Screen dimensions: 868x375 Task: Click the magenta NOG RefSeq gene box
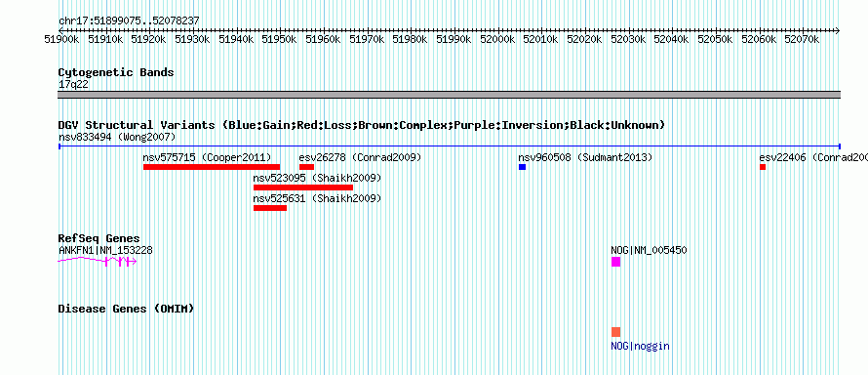click(615, 262)
